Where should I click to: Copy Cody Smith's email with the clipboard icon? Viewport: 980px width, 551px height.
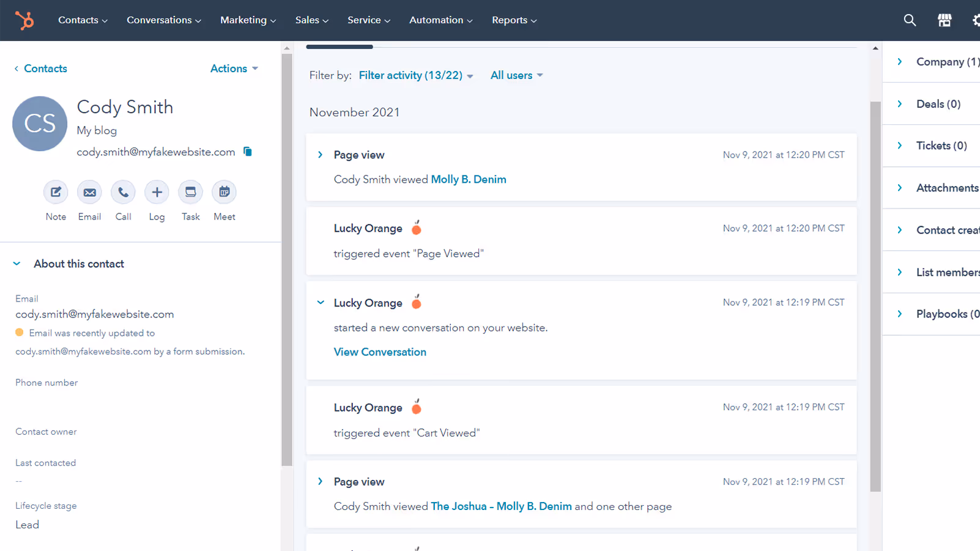(x=247, y=151)
